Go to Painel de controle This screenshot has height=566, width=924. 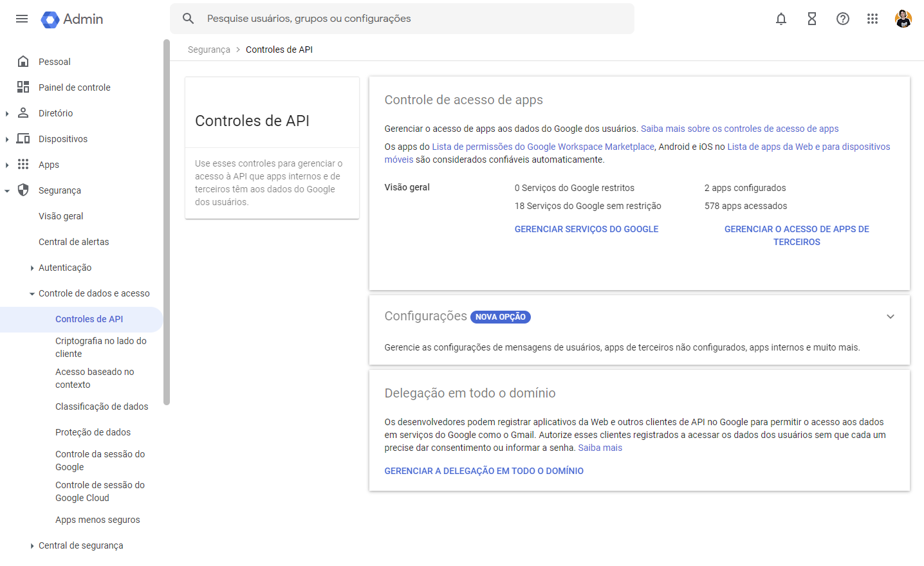(x=74, y=87)
